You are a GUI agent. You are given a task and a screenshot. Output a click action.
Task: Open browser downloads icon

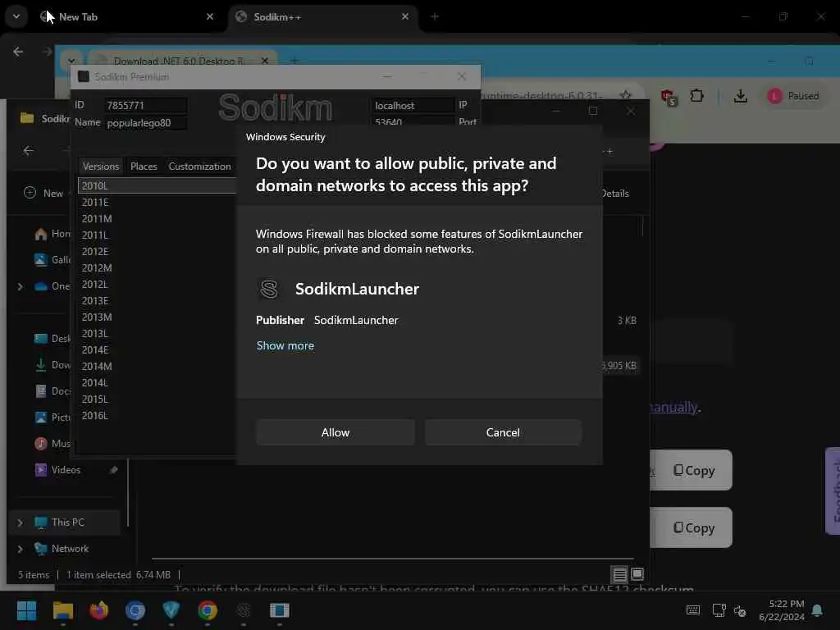(x=741, y=96)
